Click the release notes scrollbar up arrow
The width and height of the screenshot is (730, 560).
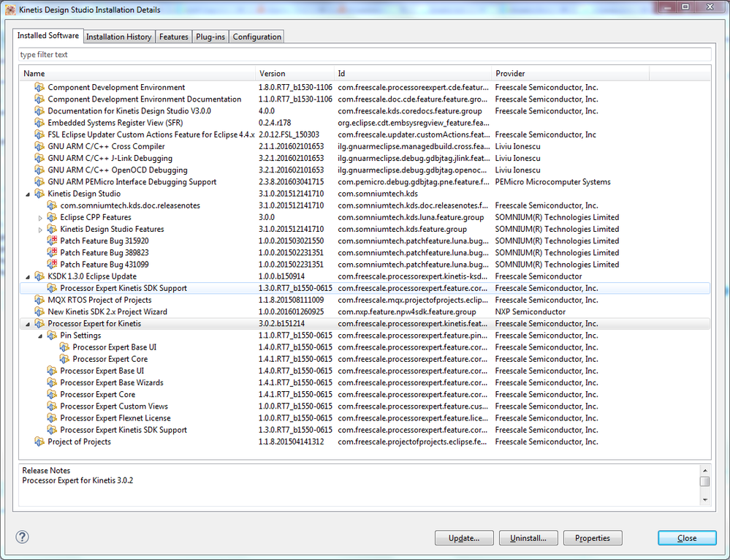pos(705,471)
